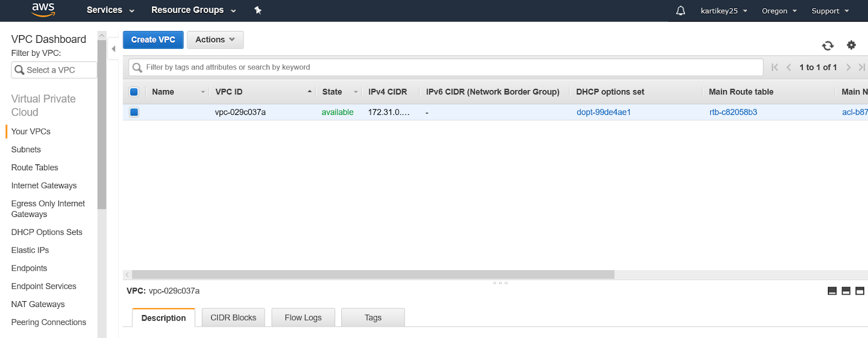
Task: Click the sidebar vertical scrollbar
Action: (102, 124)
